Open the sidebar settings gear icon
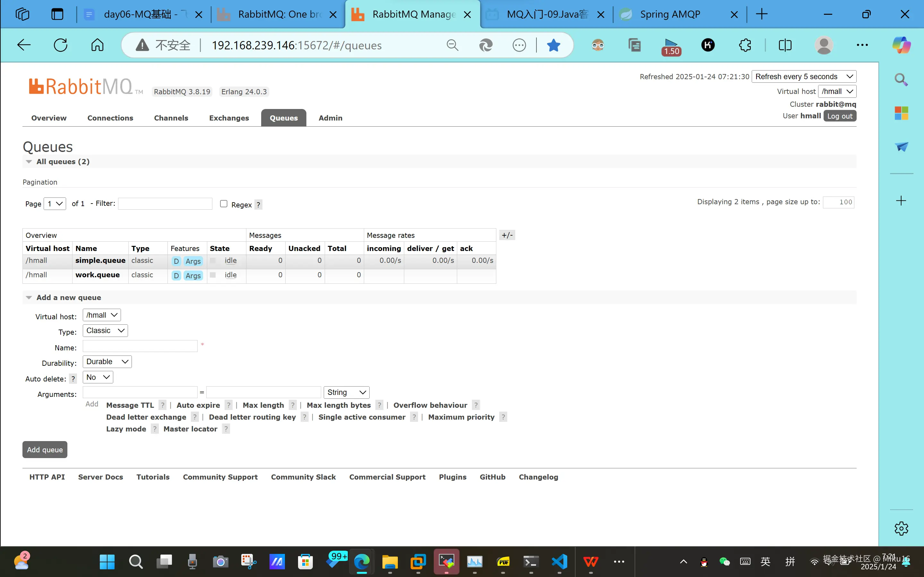Viewport: 924px width, 577px height. [901, 529]
